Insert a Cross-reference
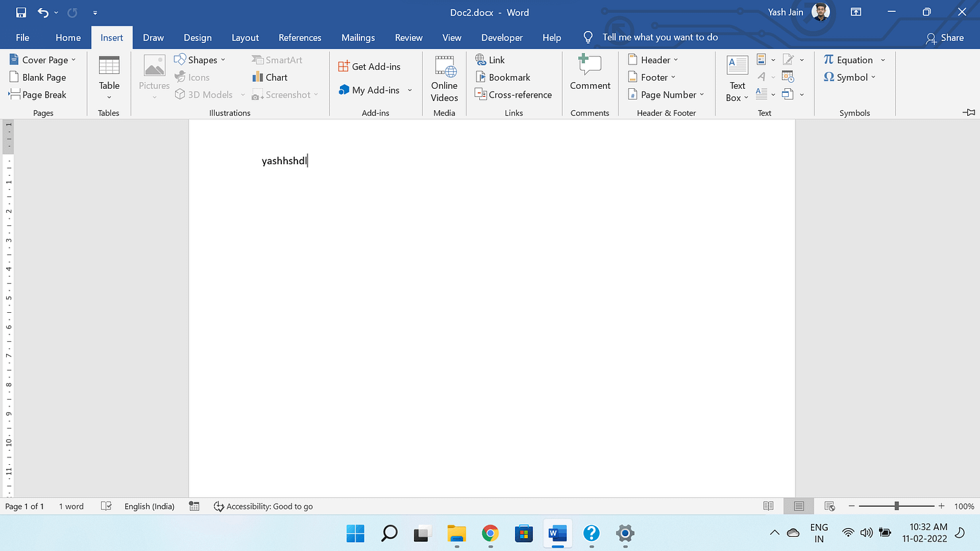 [x=514, y=94]
